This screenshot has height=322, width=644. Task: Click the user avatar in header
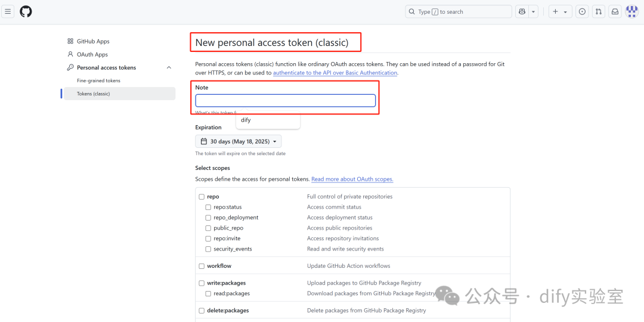[631, 11]
